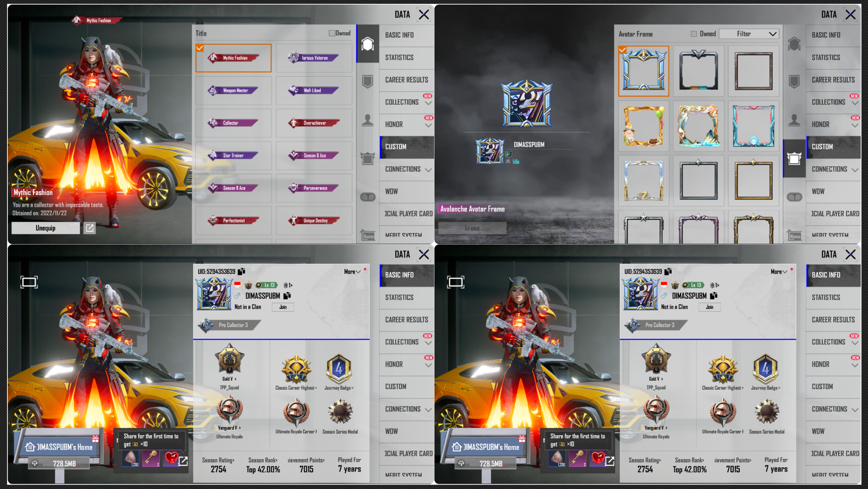Select Custom tab in bottom-right panel
868x489 pixels.
point(833,387)
